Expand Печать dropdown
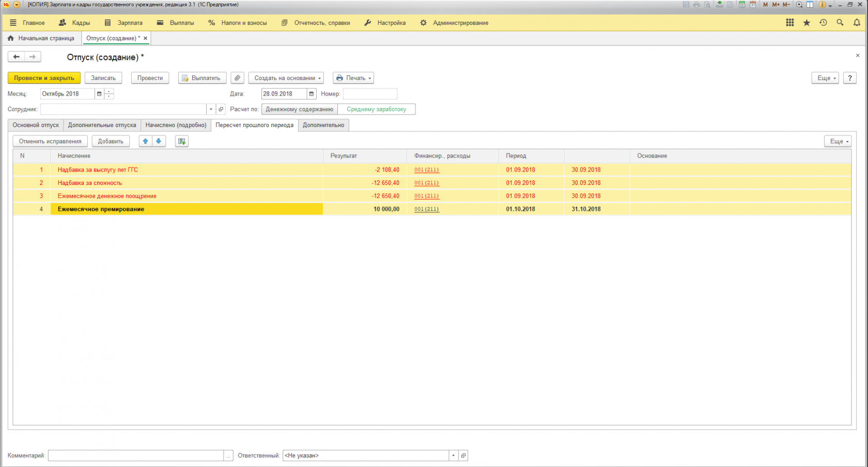Viewport: 868px width, 467px height. click(353, 78)
